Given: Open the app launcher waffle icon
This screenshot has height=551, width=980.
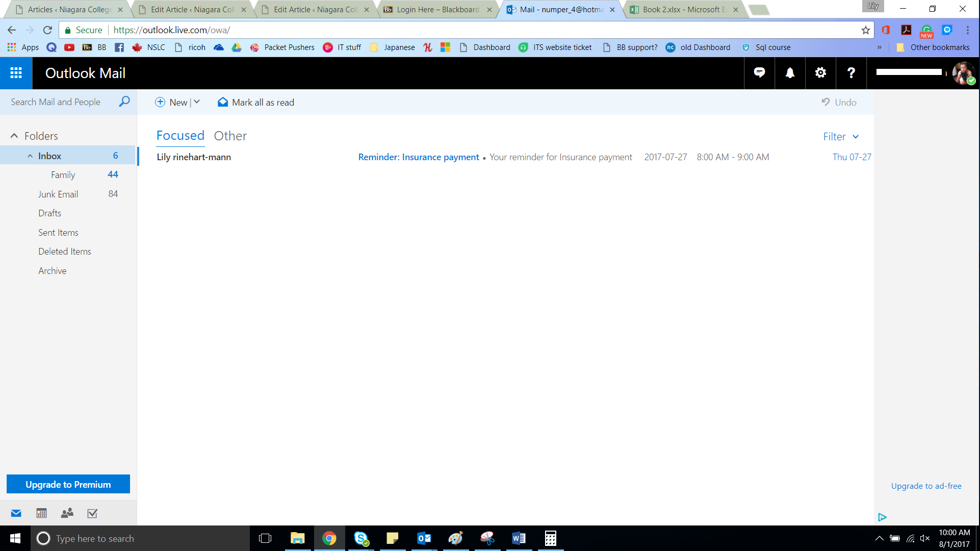Looking at the screenshot, I should 16,73.
